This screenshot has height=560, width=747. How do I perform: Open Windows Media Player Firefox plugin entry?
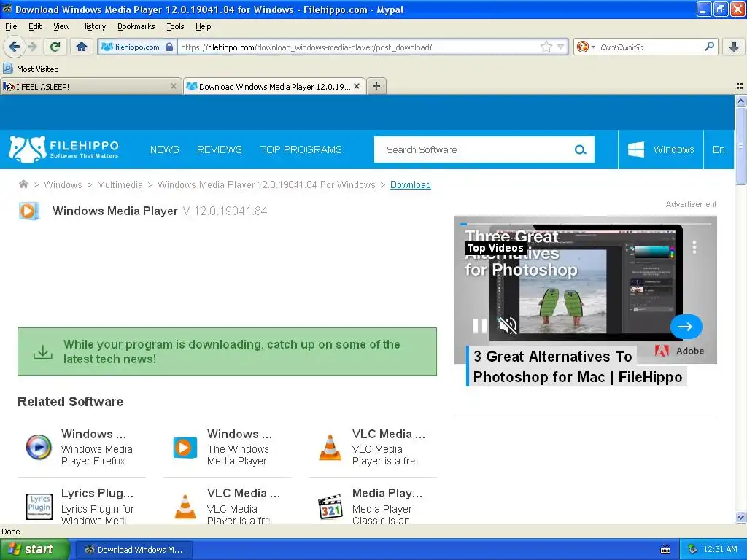tap(82, 447)
